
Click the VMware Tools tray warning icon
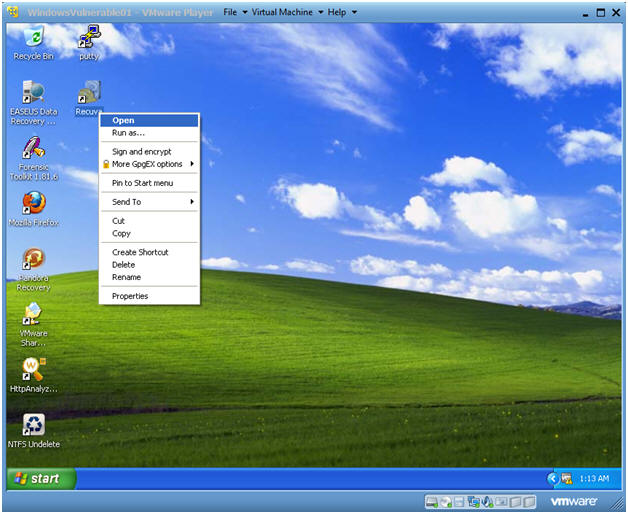tap(567, 478)
